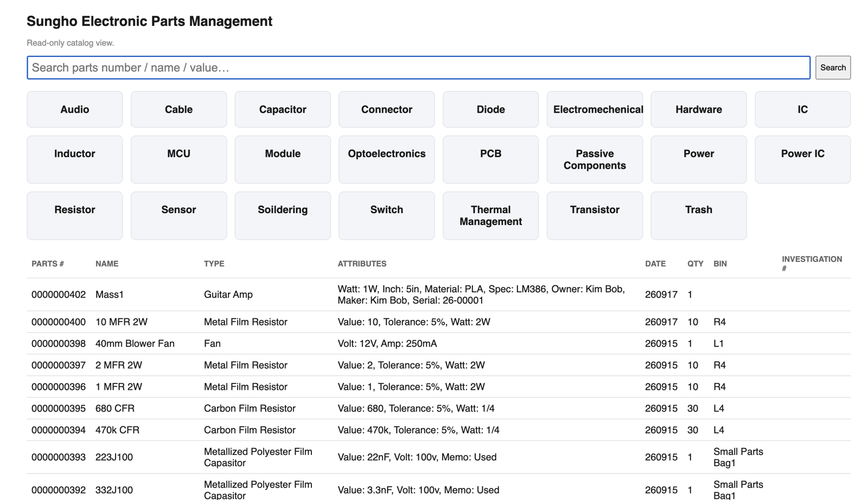Select the Connector category tile

click(387, 110)
